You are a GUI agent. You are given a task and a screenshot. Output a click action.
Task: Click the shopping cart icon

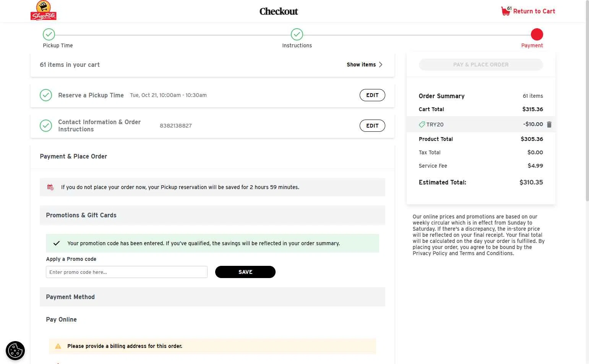505,11
